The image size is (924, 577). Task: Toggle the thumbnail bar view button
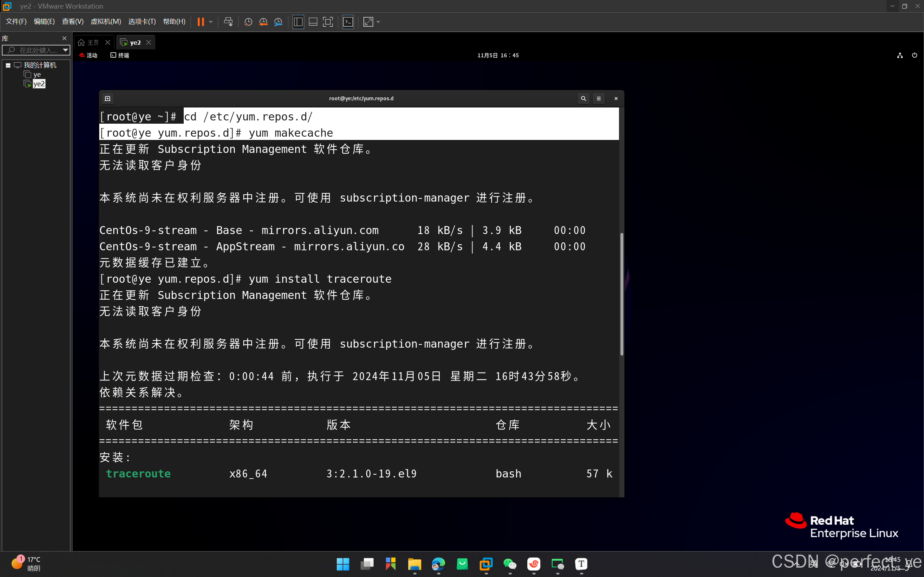pos(313,22)
